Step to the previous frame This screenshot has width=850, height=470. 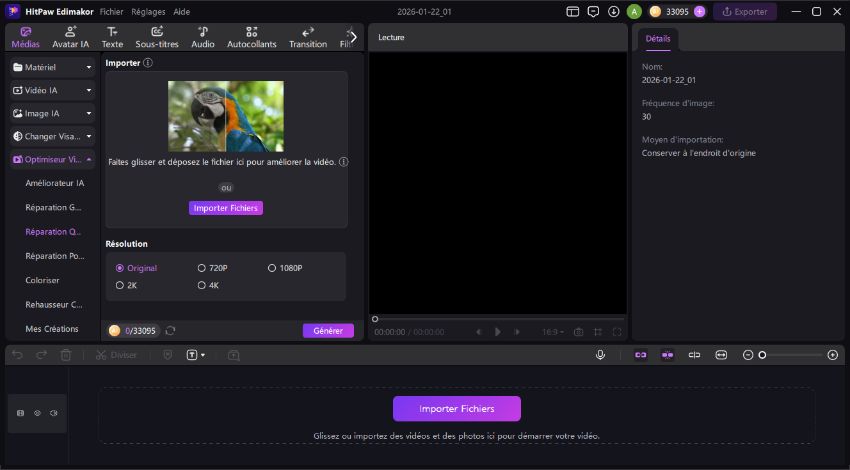[x=478, y=332]
